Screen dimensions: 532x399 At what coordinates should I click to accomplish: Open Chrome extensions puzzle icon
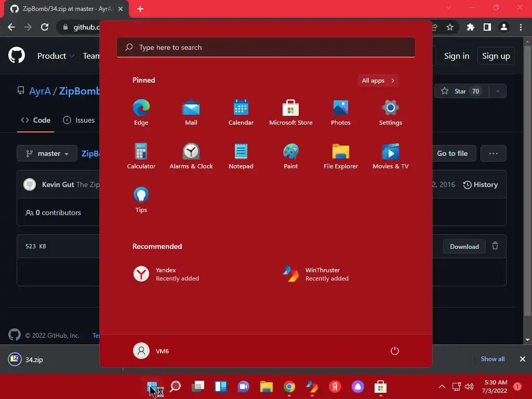coord(471,27)
